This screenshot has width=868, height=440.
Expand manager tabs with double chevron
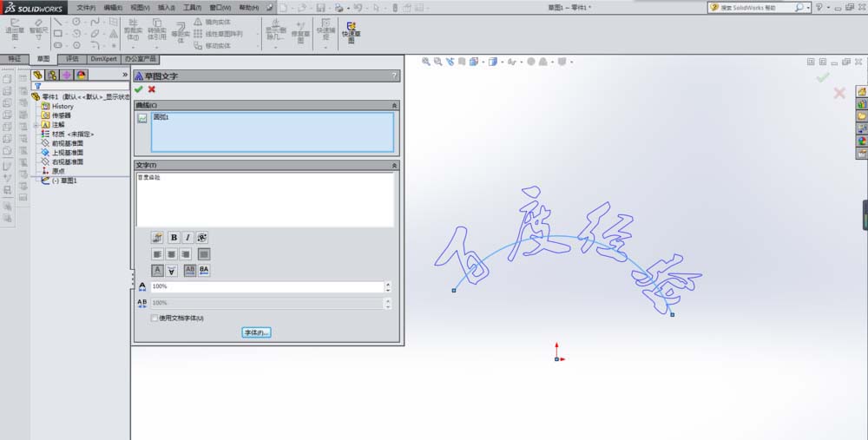pyautogui.click(x=124, y=75)
